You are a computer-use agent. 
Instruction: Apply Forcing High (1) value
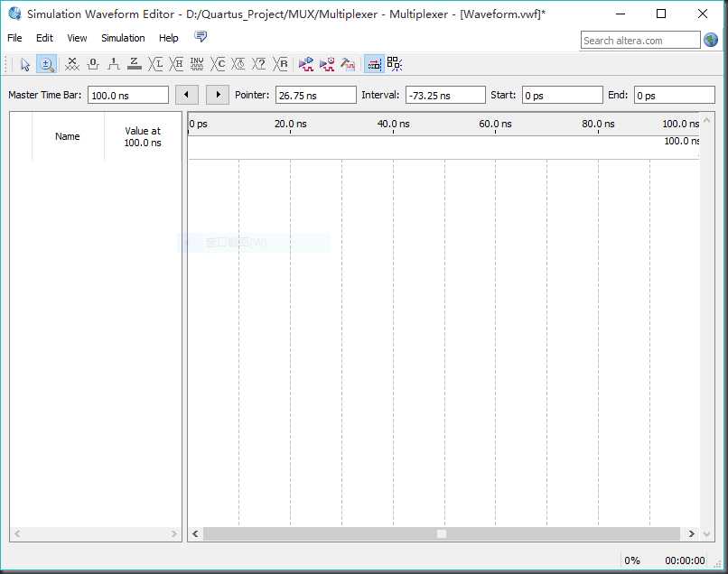tap(113, 64)
